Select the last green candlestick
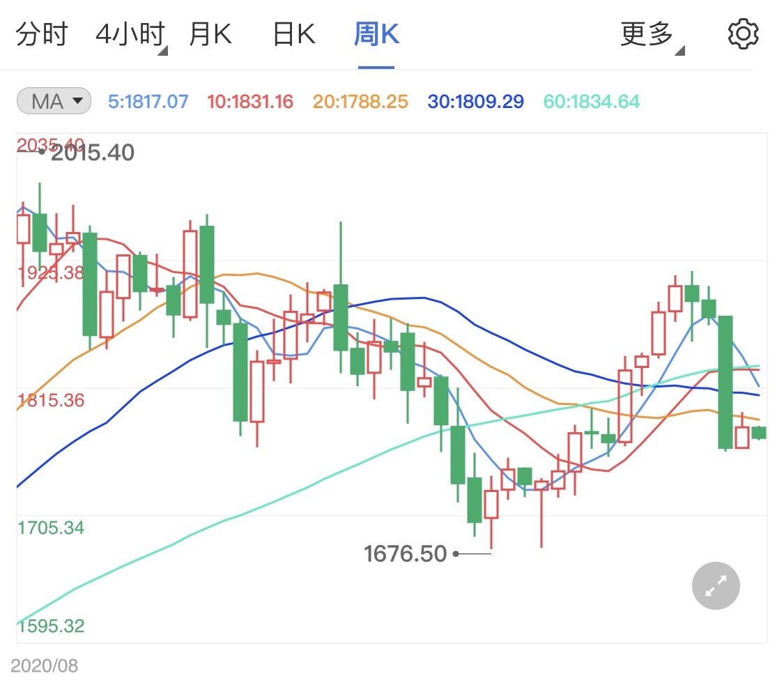Viewport: 784px width, 683px height. 758,433
